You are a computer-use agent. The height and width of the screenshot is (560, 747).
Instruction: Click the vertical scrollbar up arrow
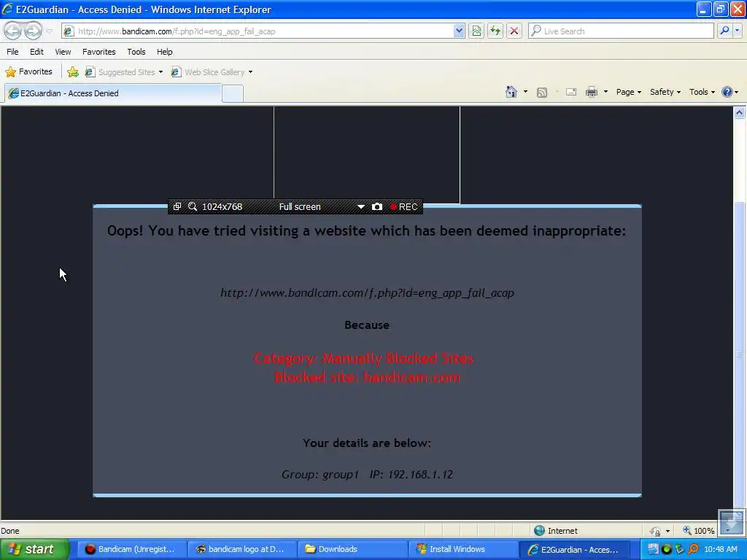[x=740, y=113]
